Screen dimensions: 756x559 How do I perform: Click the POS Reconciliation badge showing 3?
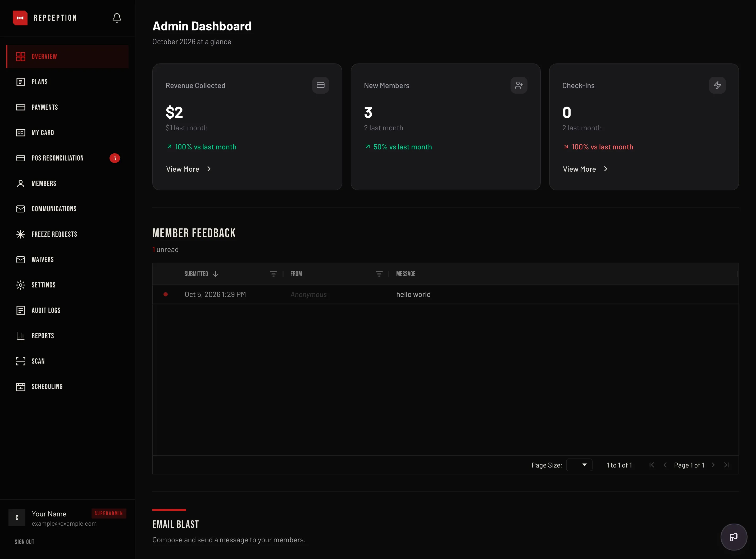pos(115,158)
